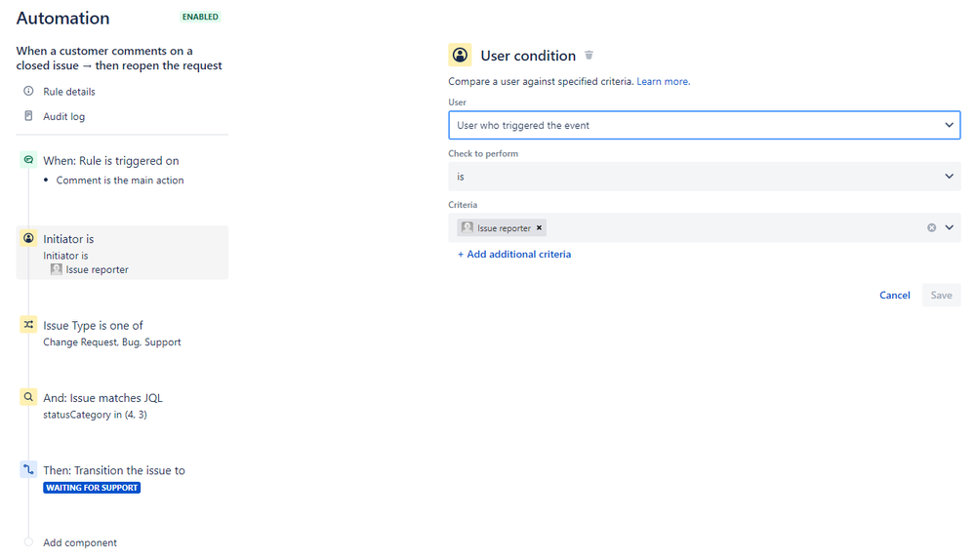This screenshot has width=975, height=560.
Task: Select the Initiator is condition step
Action: pyautogui.click(x=123, y=253)
